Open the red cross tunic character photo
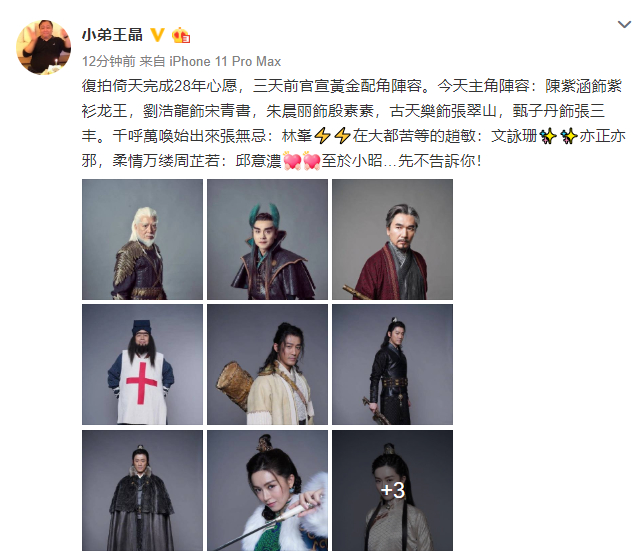Image resolution: width=642 pixels, height=557 pixels. 142,364
